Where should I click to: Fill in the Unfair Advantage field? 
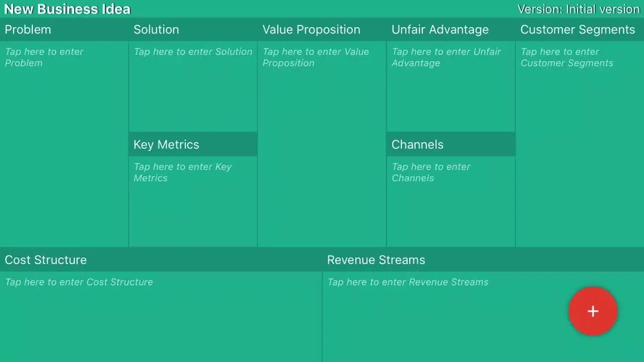[446, 57]
